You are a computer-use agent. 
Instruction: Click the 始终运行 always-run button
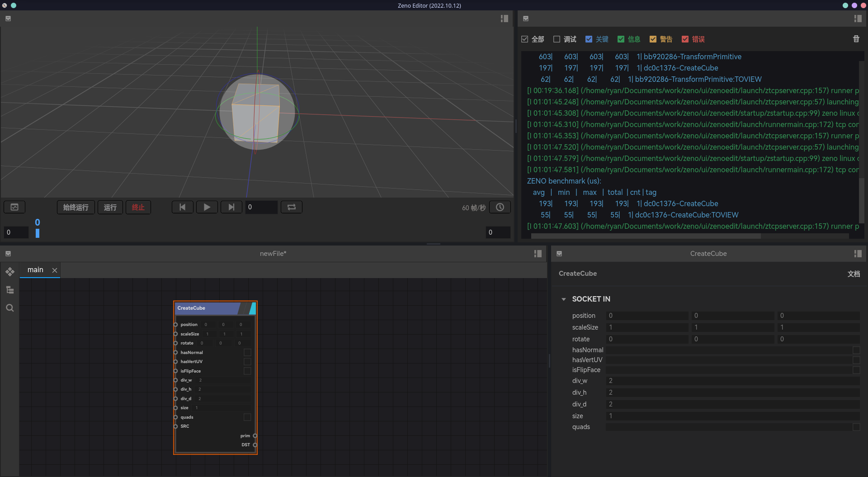click(75, 207)
